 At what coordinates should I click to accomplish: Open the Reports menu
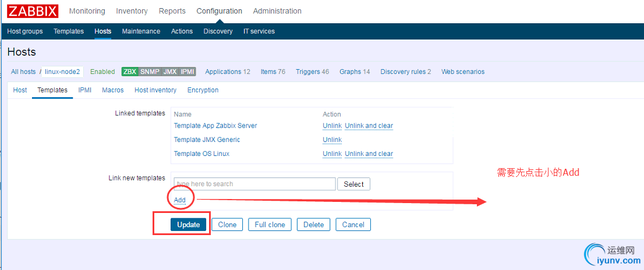(172, 11)
